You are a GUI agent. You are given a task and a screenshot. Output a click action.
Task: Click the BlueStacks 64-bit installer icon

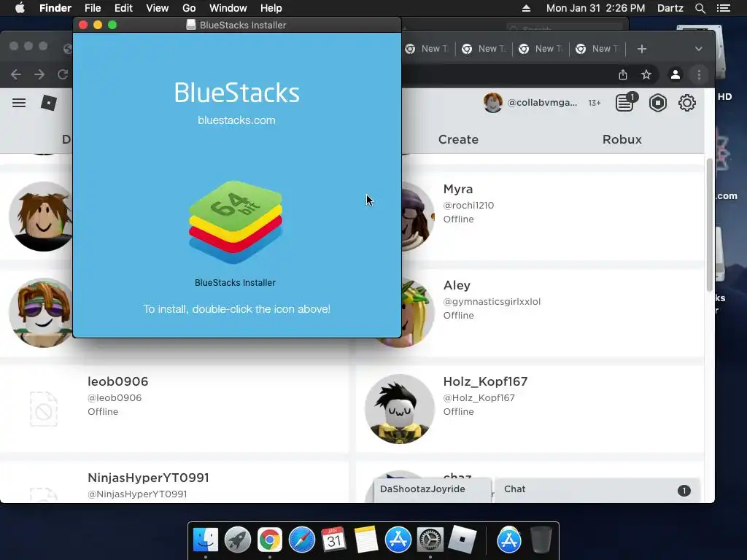pos(236,222)
